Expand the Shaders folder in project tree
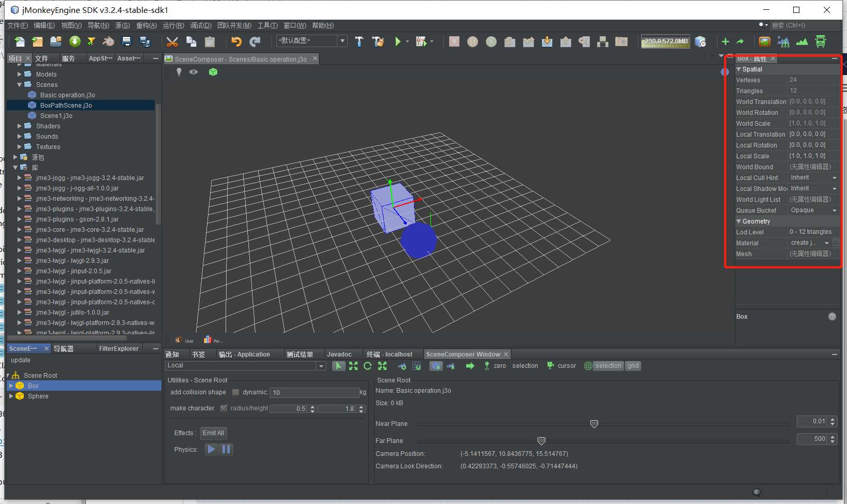847x504 pixels. pyautogui.click(x=20, y=126)
